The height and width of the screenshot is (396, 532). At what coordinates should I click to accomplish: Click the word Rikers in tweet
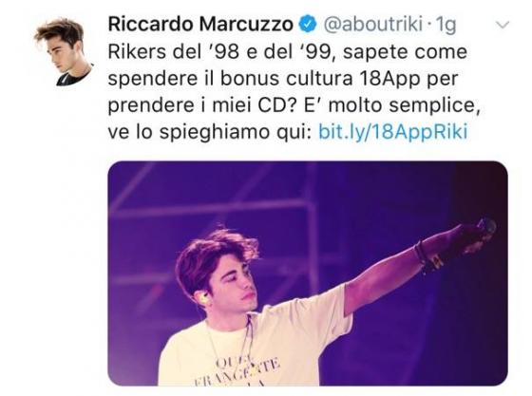[138, 51]
